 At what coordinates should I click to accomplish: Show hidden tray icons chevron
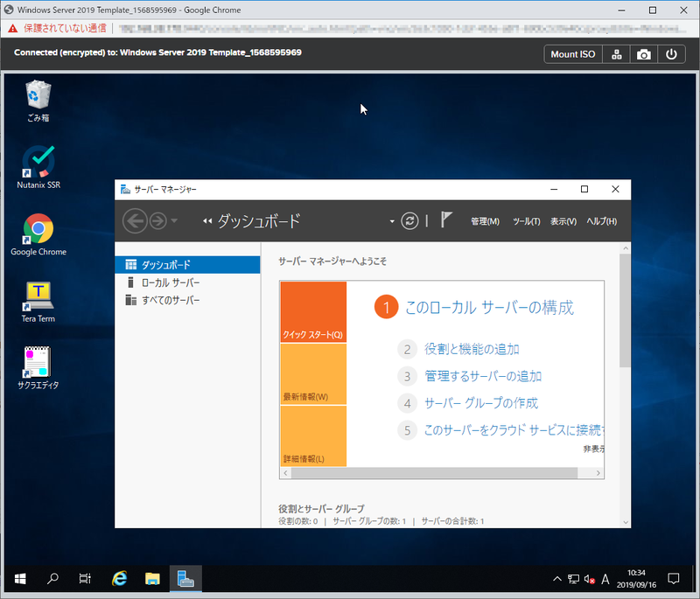[x=557, y=579]
